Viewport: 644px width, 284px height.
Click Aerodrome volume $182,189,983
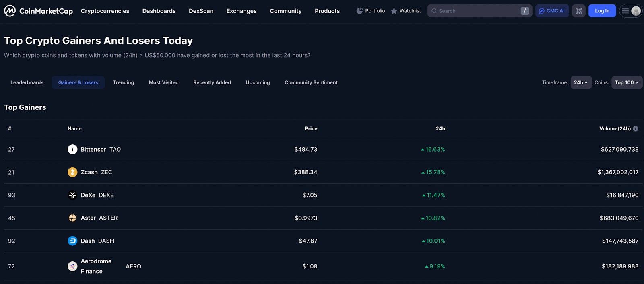(620, 266)
